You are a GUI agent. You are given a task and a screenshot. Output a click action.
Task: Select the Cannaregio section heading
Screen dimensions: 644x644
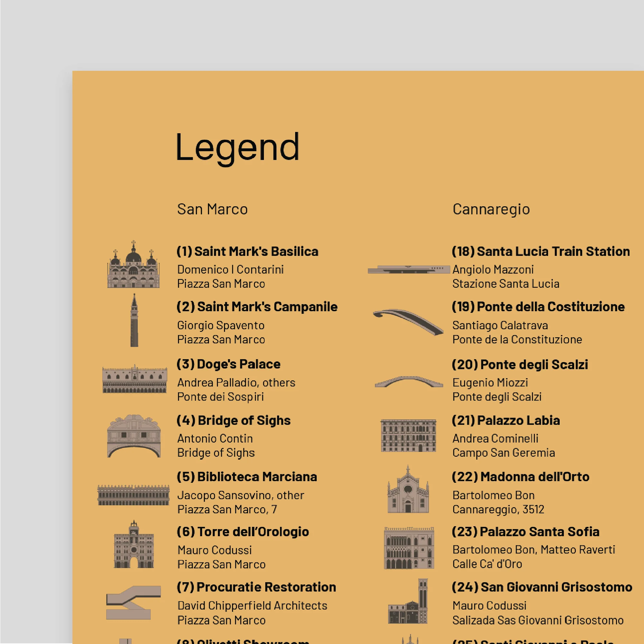tap(491, 209)
